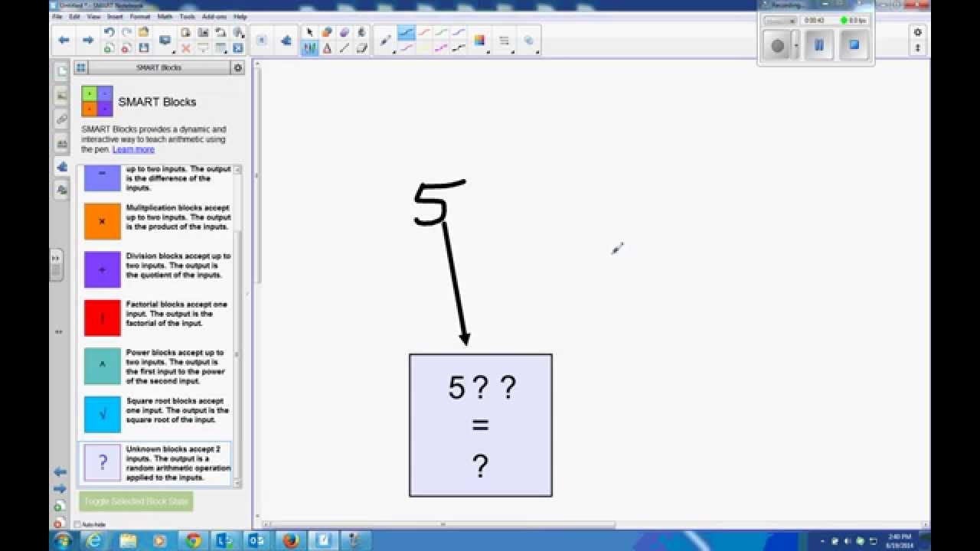Open the screen display options dropdown

[x=165, y=41]
